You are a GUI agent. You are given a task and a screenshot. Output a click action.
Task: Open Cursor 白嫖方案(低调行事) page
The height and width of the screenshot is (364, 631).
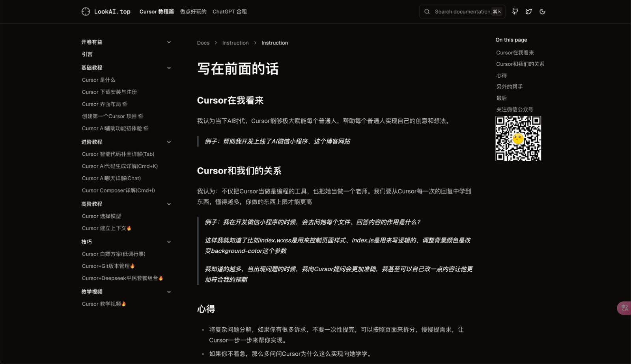pyautogui.click(x=114, y=254)
